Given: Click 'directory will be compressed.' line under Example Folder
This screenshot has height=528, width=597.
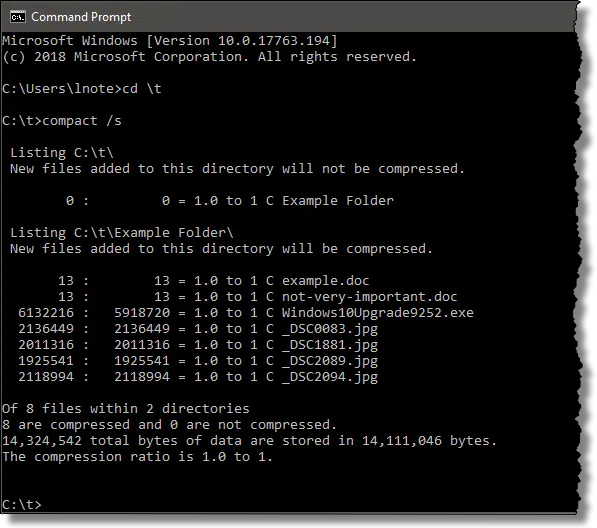Looking at the screenshot, I should (222, 249).
